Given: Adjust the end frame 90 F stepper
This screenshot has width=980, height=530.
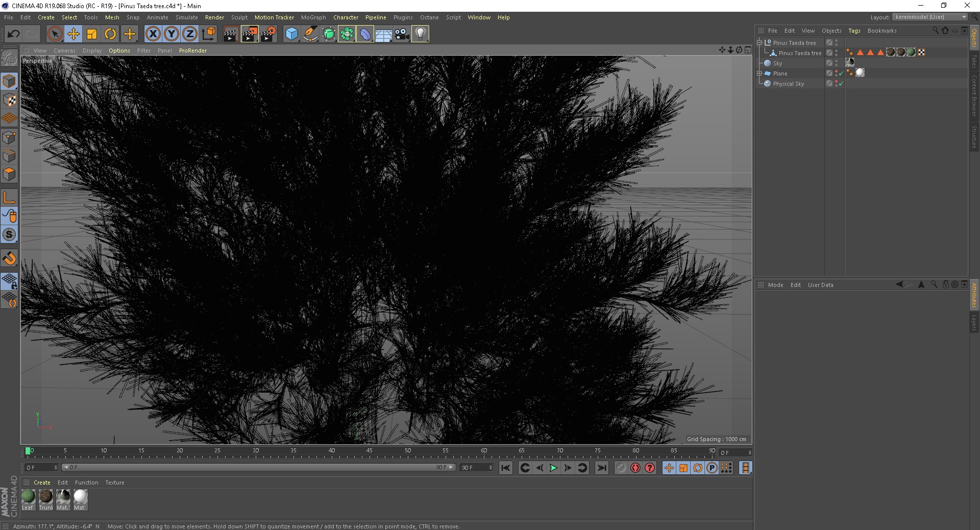Looking at the screenshot, I should (491, 467).
